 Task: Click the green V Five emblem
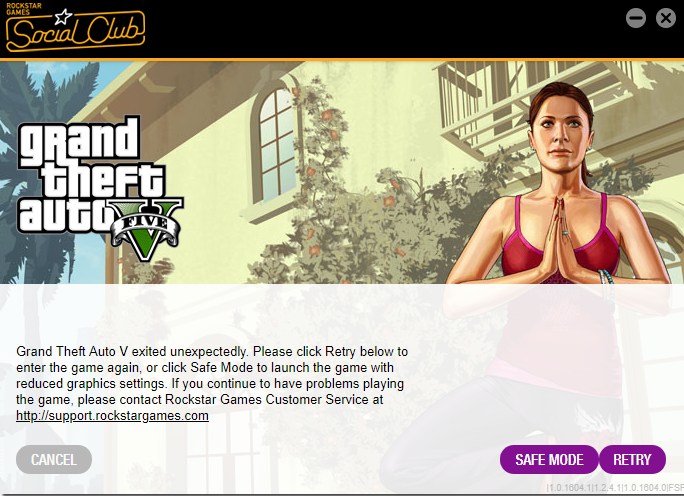[145, 229]
